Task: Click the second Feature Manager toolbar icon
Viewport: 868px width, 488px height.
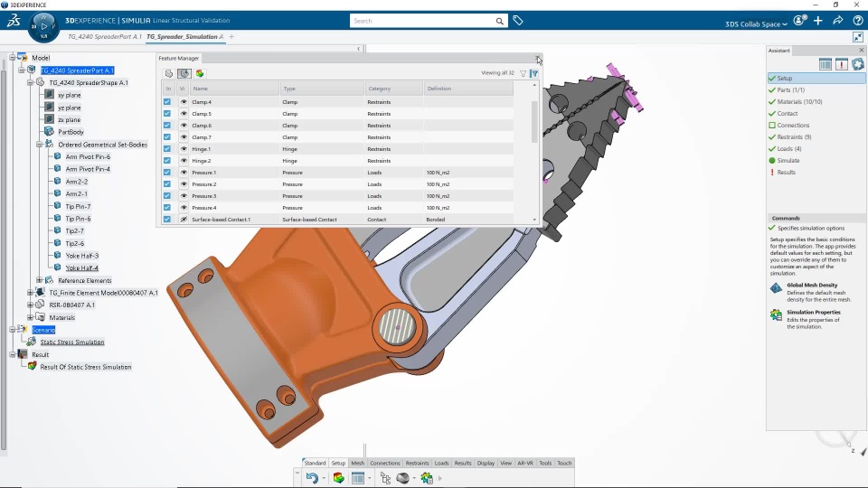Action: pos(184,73)
